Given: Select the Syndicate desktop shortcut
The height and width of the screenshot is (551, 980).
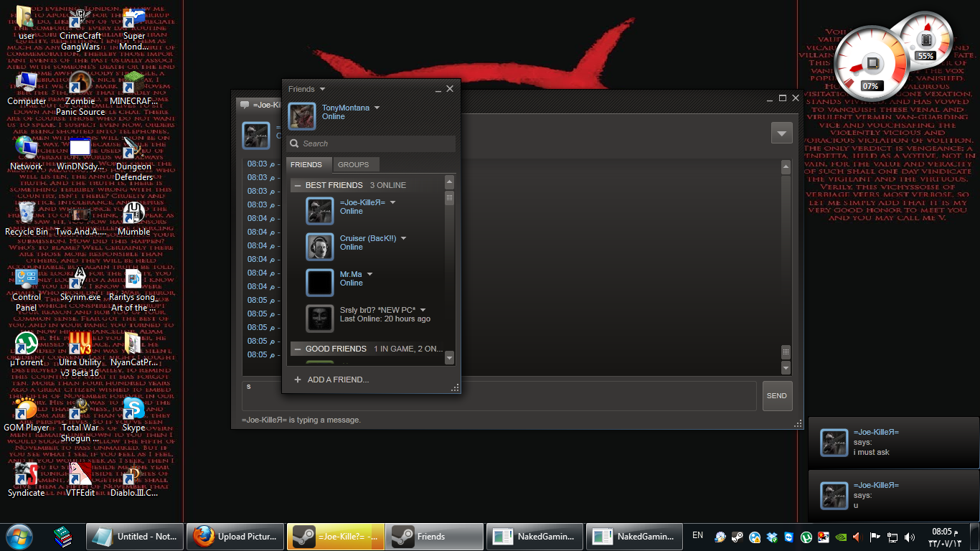Looking at the screenshot, I should tap(27, 480).
